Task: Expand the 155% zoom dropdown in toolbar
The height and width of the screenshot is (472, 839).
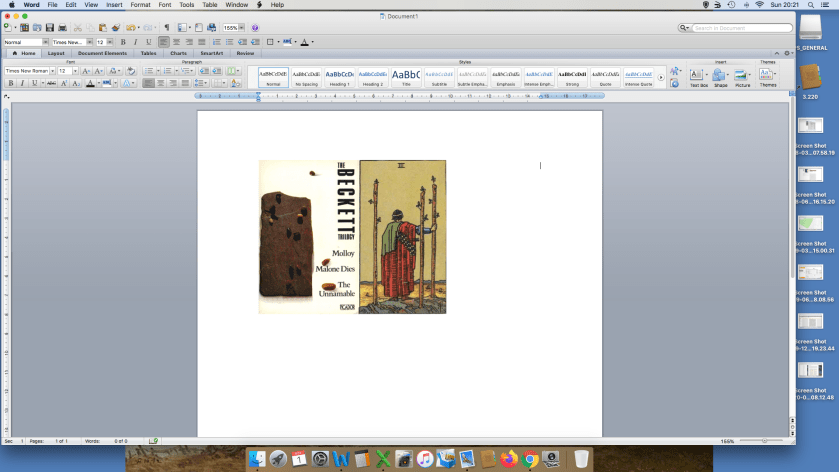Action: (243, 27)
